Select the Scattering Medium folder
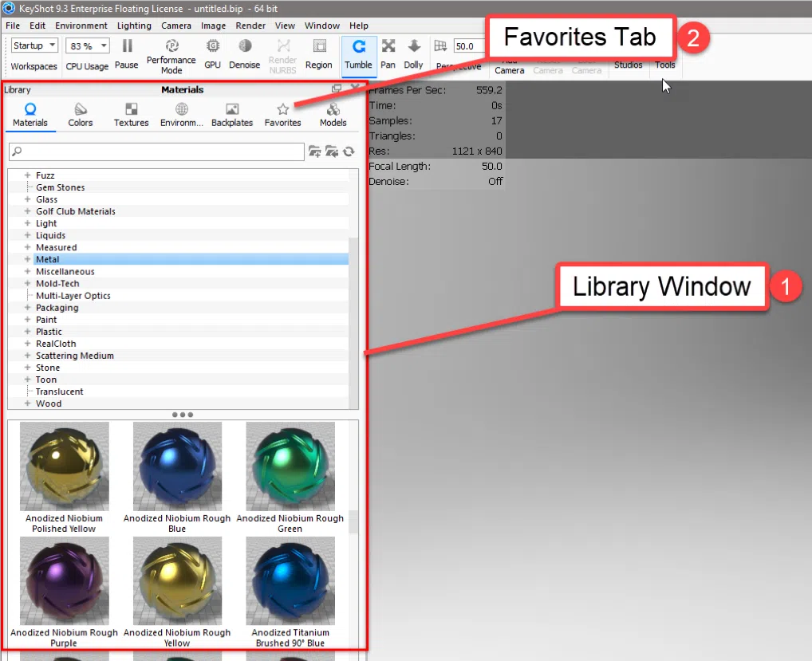 pyautogui.click(x=74, y=356)
